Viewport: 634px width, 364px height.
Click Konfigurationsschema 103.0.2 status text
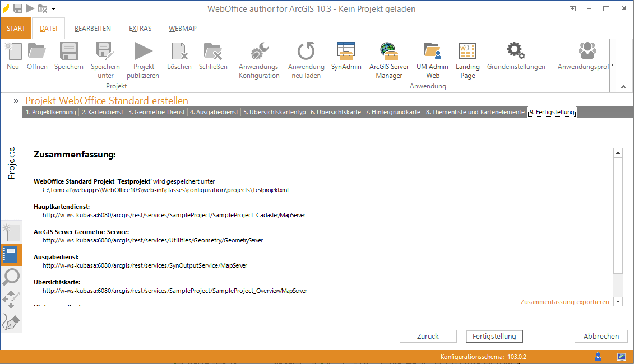pos(483,357)
